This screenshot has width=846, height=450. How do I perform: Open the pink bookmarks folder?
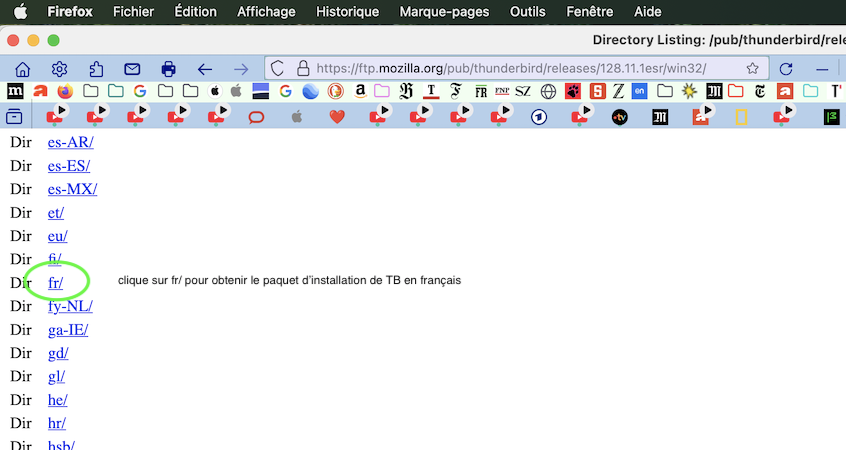coord(382,91)
